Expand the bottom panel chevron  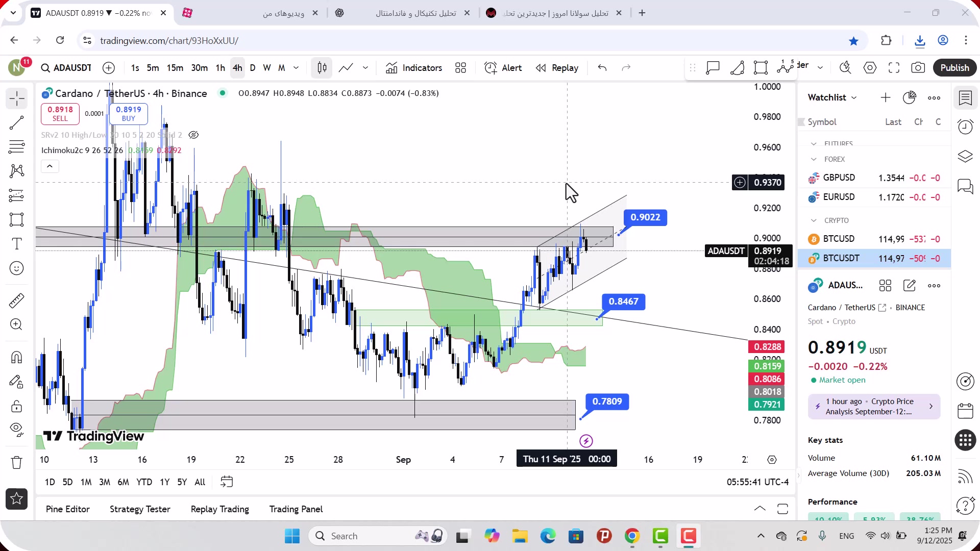[x=760, y=509]
